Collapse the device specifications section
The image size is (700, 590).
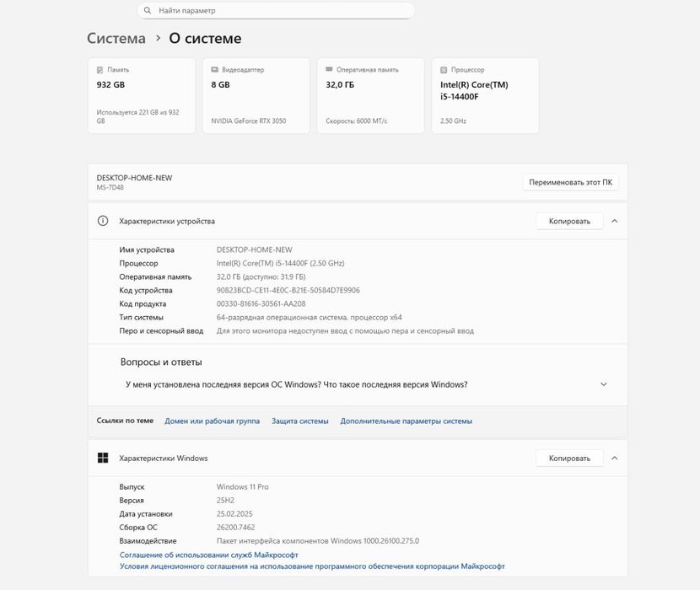click(x=615, y=221)
